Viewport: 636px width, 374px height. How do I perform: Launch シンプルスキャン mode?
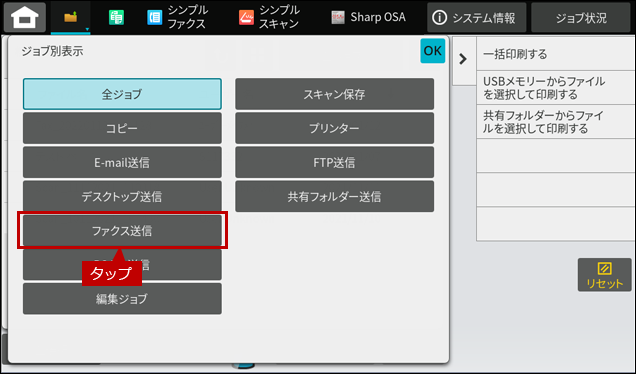tap(269, 17)
